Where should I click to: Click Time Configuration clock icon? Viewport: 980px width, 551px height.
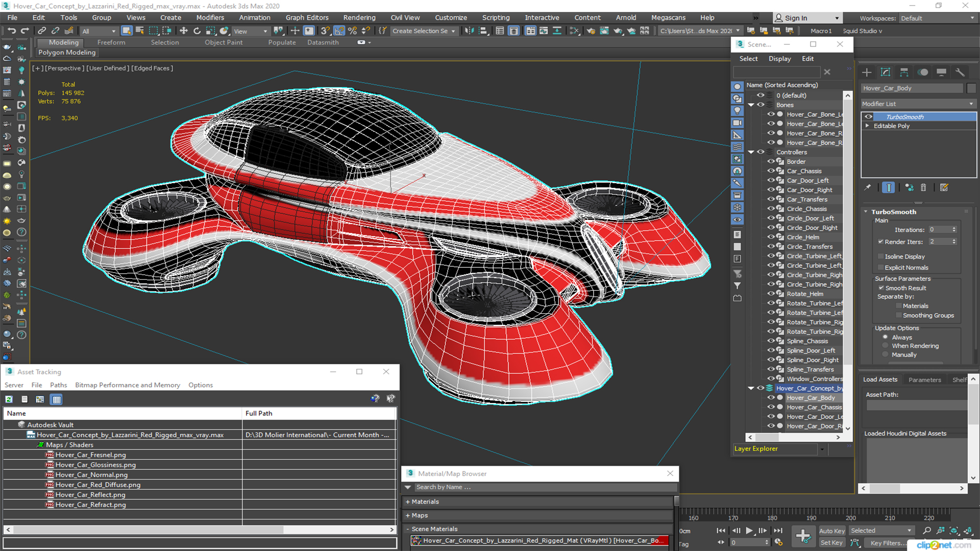[x=778, y=542]
